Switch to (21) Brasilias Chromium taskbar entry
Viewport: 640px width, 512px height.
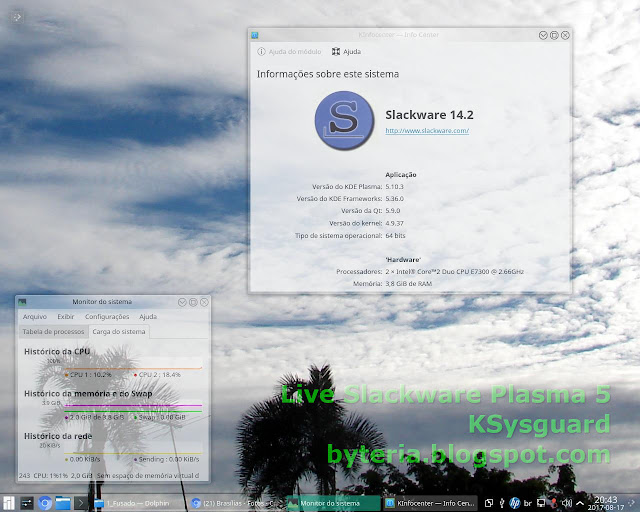(236, 503)
